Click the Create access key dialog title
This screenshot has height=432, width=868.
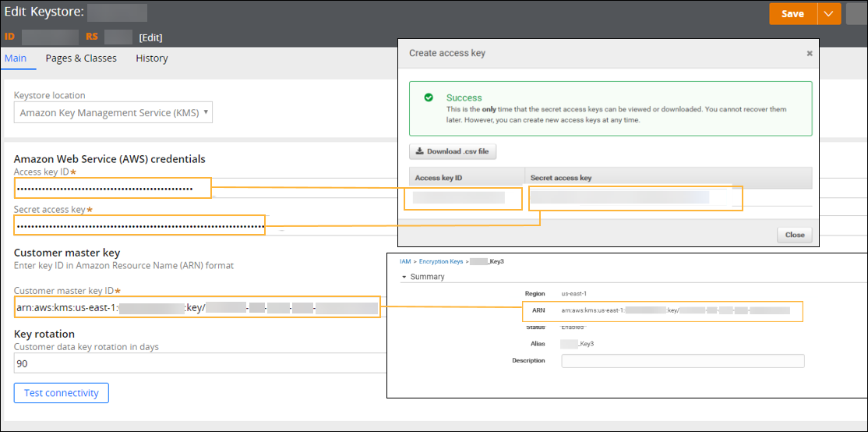(x=446, y=53)
